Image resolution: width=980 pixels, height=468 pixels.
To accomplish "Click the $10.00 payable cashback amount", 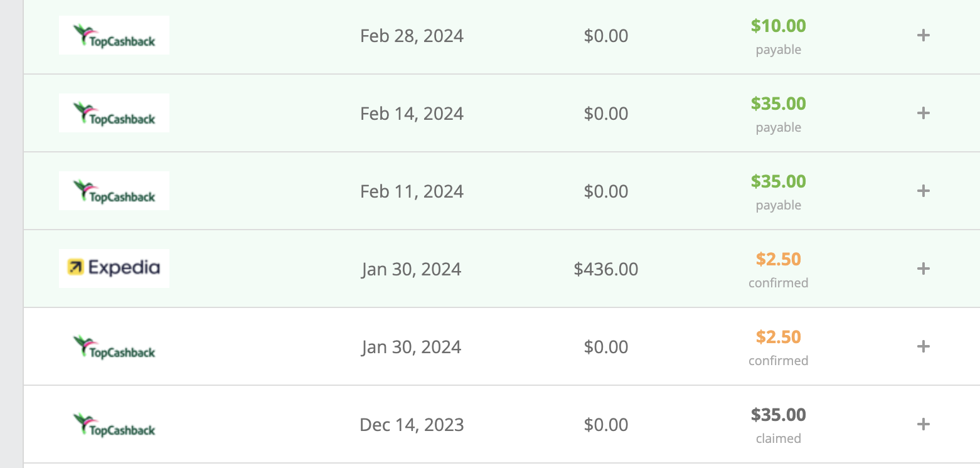I will tap(778, 26).
